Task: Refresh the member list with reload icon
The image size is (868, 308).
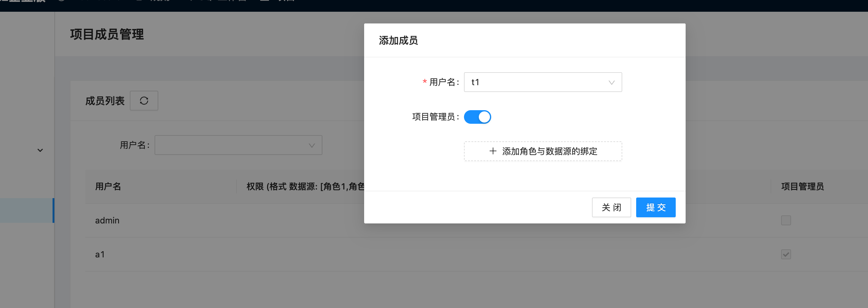Action: coord(144,101)
